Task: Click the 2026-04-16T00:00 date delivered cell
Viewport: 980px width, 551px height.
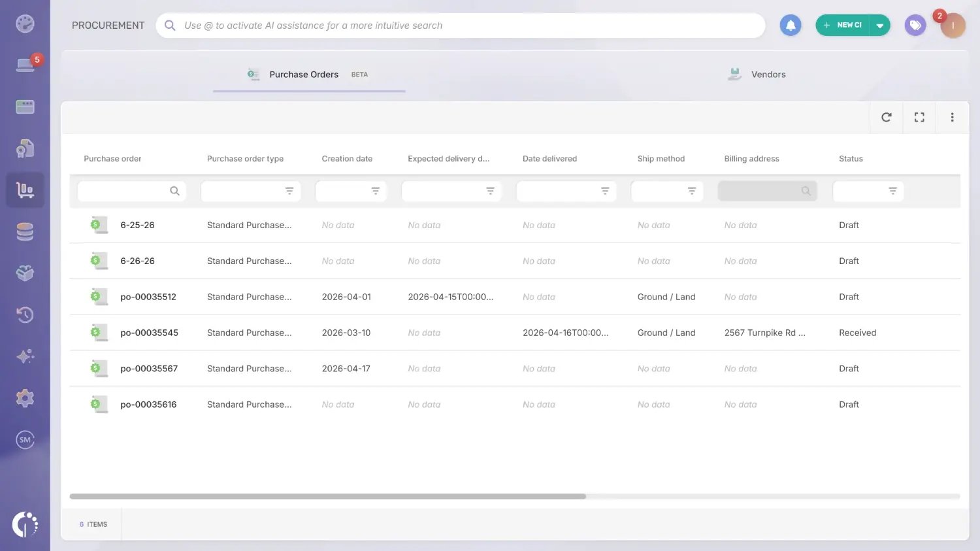Action: pyautogui.click(x=566, y=333)
